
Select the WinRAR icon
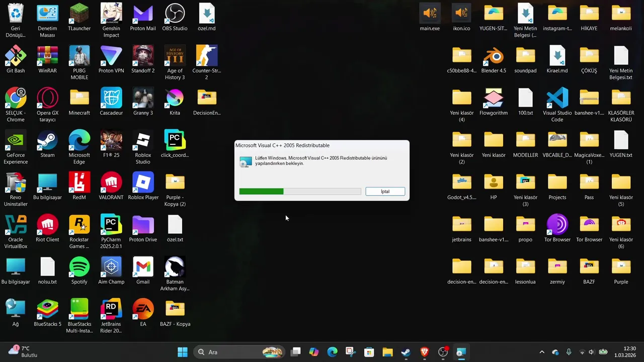pyautogui.click(x=47, y=59)
